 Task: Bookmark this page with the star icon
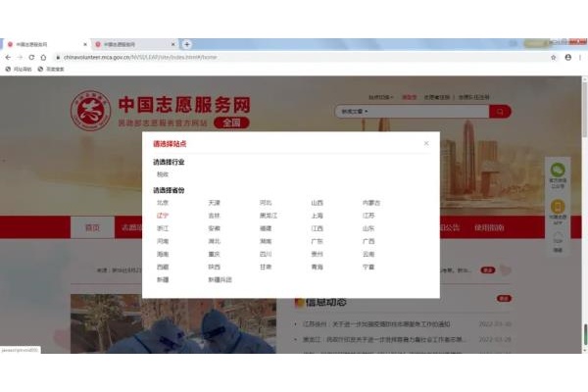554,58
